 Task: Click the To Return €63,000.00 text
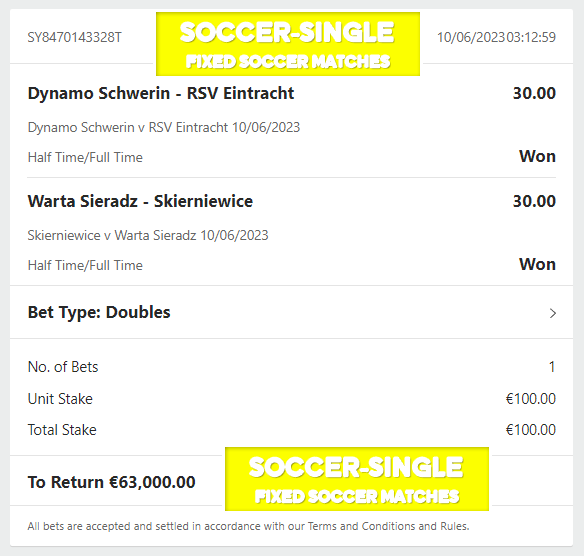(111, 482)
